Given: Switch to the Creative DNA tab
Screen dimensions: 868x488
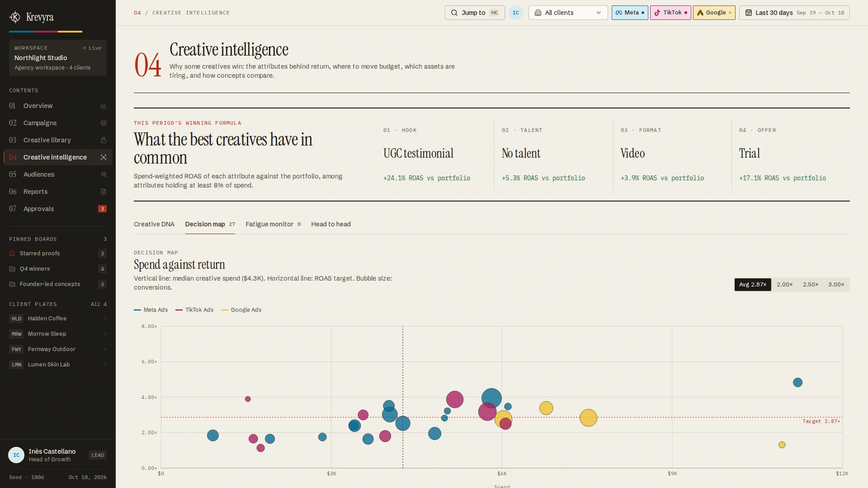Looking at the screenshot, I should (154, 224).
